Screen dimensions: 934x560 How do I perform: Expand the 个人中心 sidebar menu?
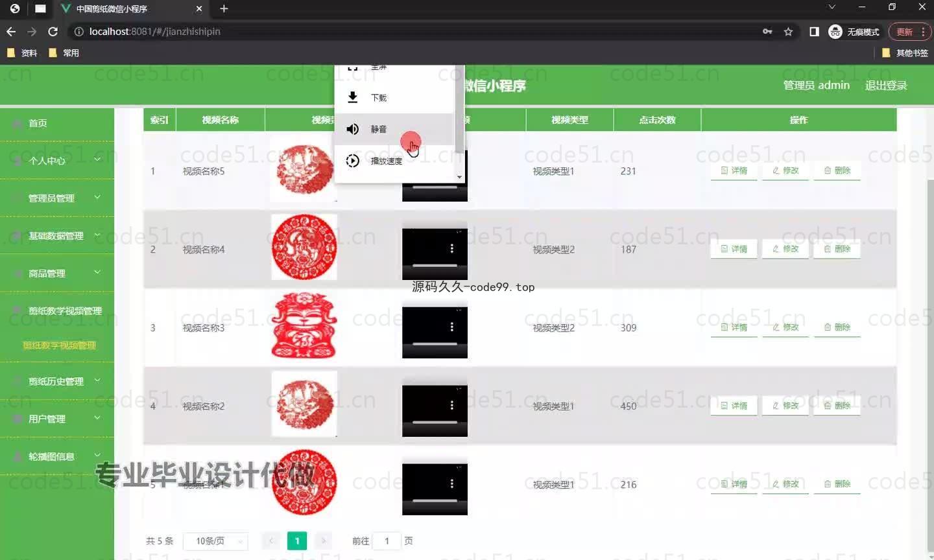57,160
